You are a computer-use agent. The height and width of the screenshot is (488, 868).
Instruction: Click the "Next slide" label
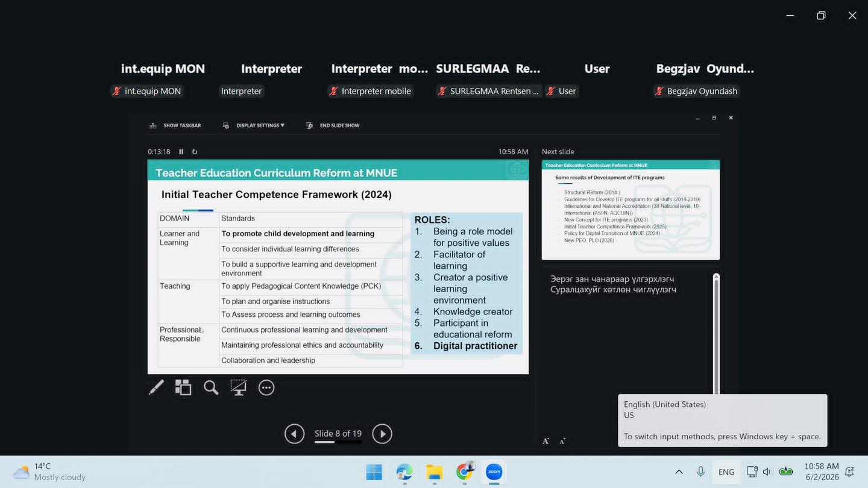(x=558, y=152)
